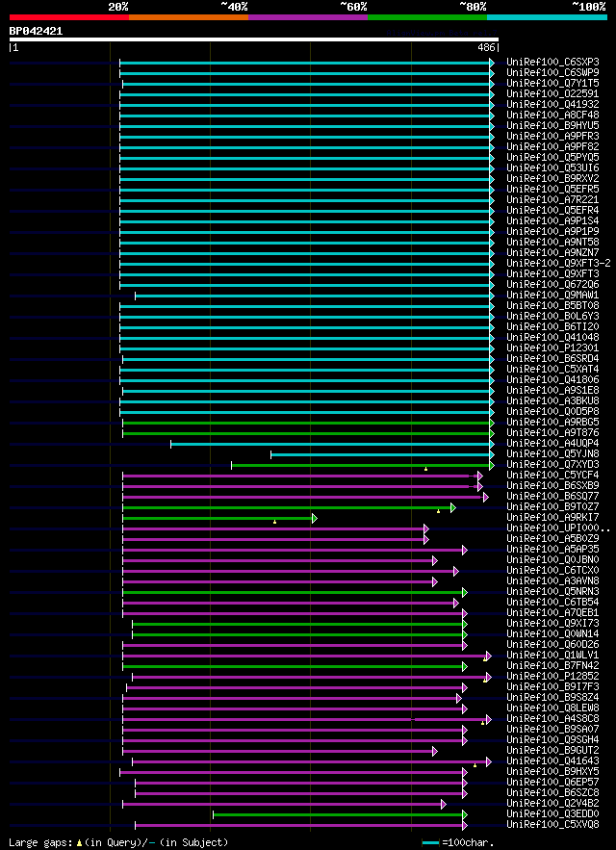Click the arrowhead ending the B6SQ77 purple bar
Viewport: 616px width, 850px height.
pos(486,497)
